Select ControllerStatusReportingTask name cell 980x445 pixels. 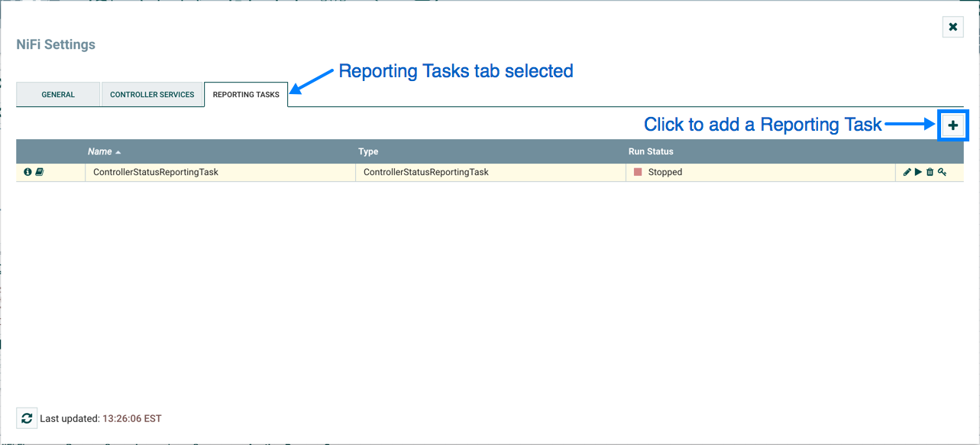coord(220,172)
